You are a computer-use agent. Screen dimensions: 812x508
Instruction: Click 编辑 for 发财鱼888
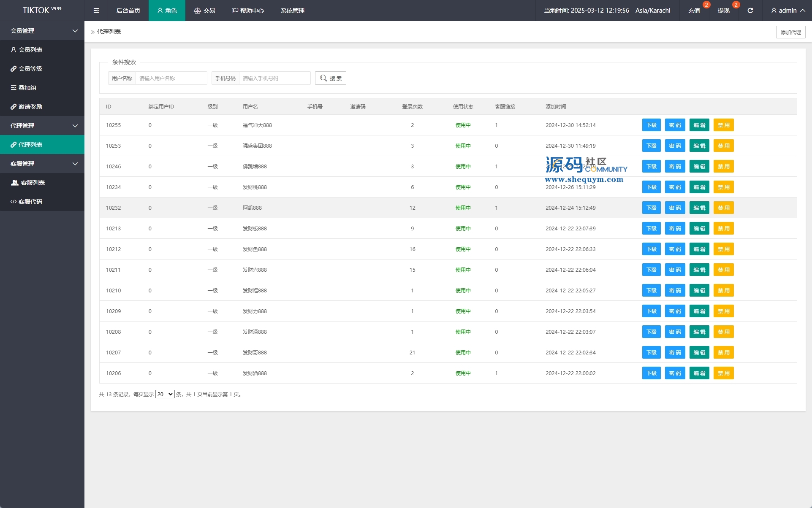(699, 249)
